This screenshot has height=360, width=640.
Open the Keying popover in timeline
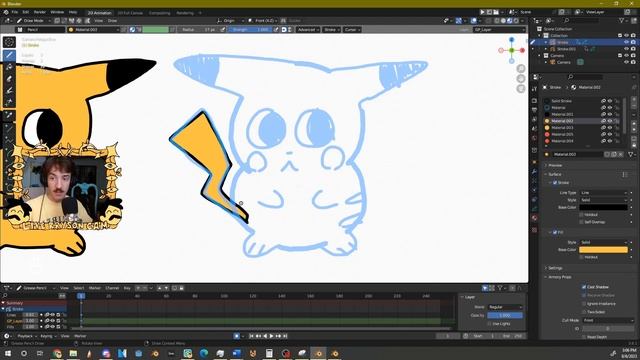point(48,336)
